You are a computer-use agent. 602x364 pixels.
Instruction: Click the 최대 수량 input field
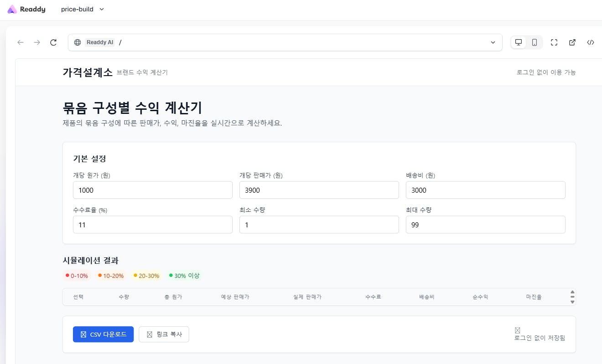click(x=485, y=225)
